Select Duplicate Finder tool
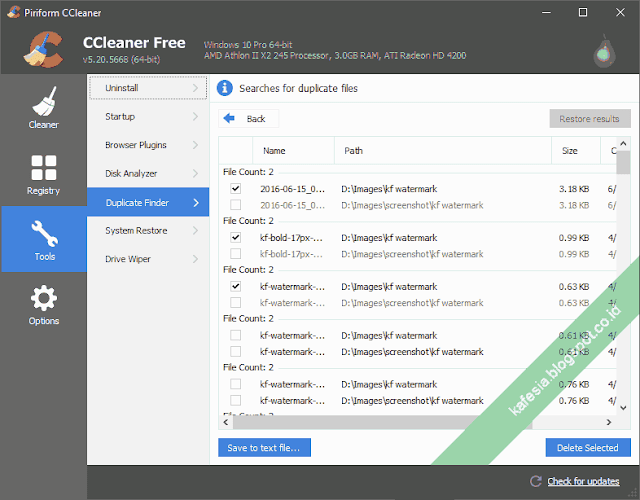The width and height of the screenshot is (640, 500). [148, 202]
